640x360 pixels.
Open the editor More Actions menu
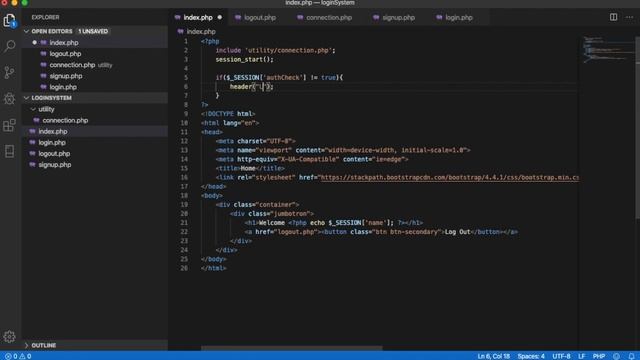(629, 17)
